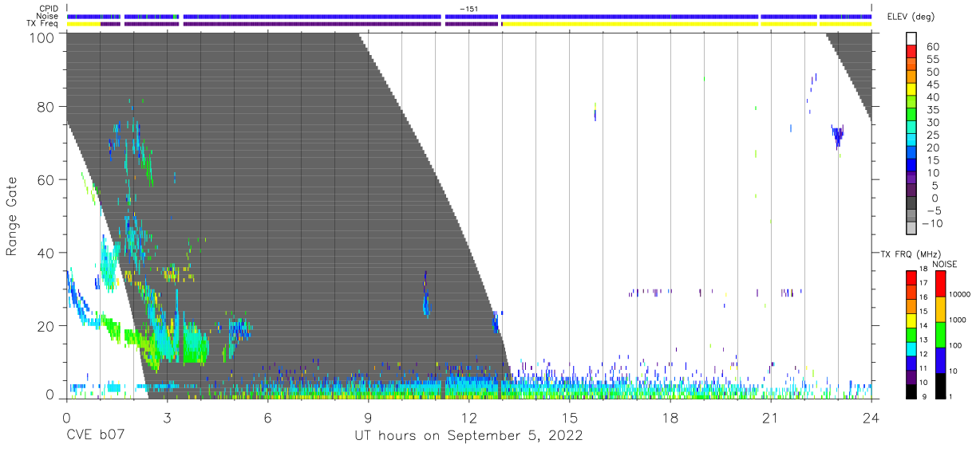Image resolution: width=980 pixels, height=452 pixels.
Task: Click the UT hours on September 5, 2022 title
Action: [468, 436]
